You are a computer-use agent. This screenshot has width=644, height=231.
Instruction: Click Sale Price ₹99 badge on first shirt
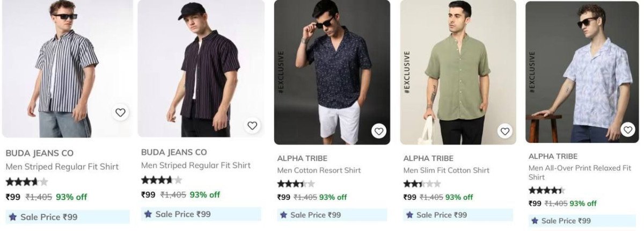67,217
